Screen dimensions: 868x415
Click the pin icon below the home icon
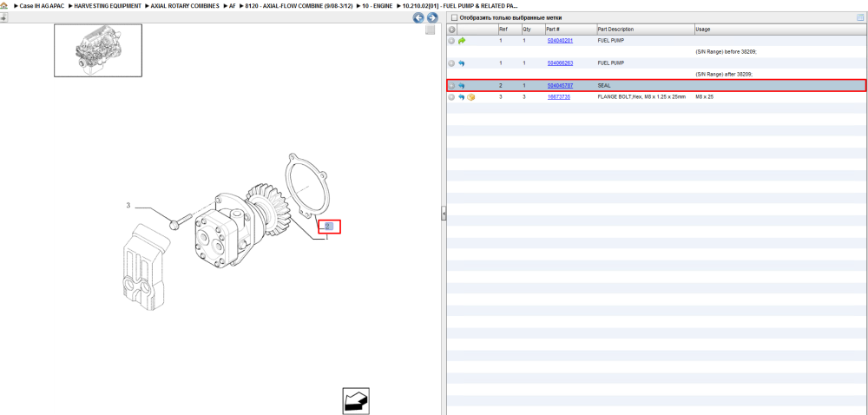[x=3, y=17]
